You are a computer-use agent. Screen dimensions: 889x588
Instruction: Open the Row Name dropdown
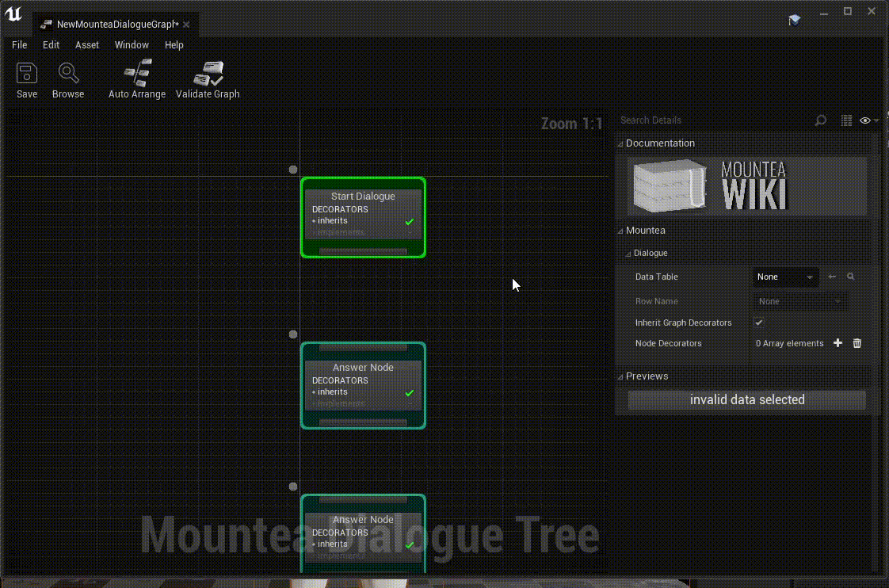[799, 301]
